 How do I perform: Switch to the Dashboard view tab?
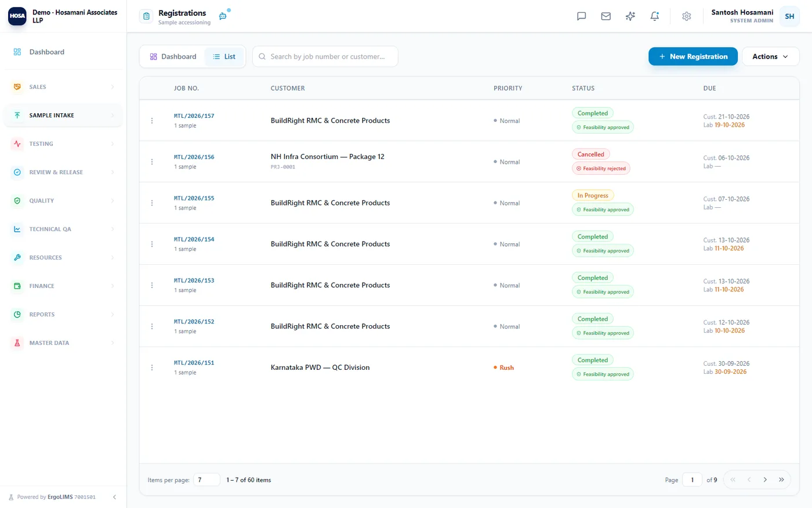pos(173,56)
